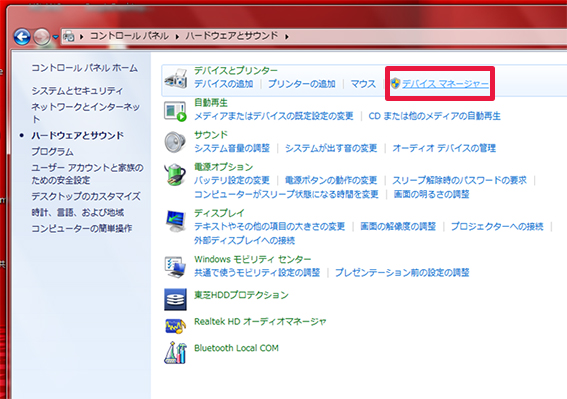Click CD または他のメディアの自動再生
The image size is (567, 399).
pyautogui.click(x=434, y=116)
